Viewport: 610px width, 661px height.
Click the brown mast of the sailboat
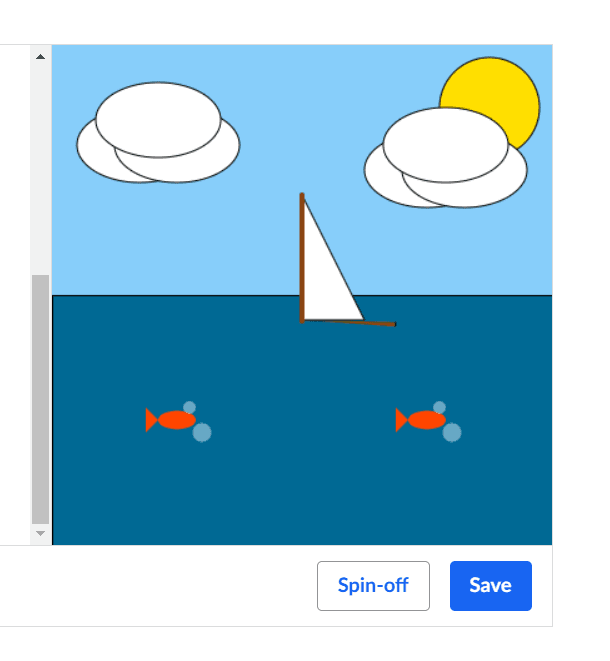[x=302, y=258]
